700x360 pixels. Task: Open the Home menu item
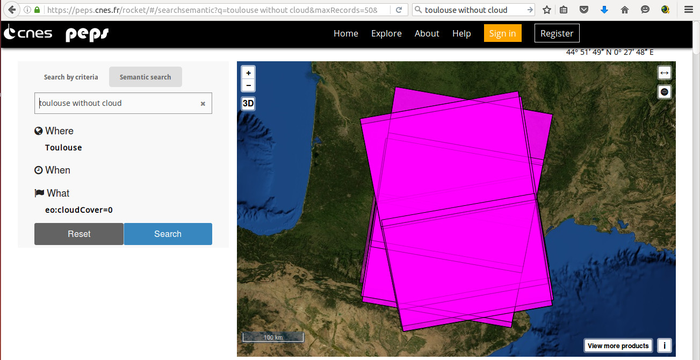[x=346, y=33]
